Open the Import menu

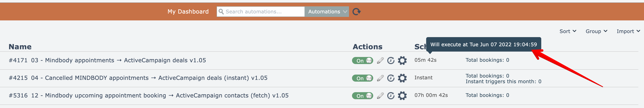[628, 31]
